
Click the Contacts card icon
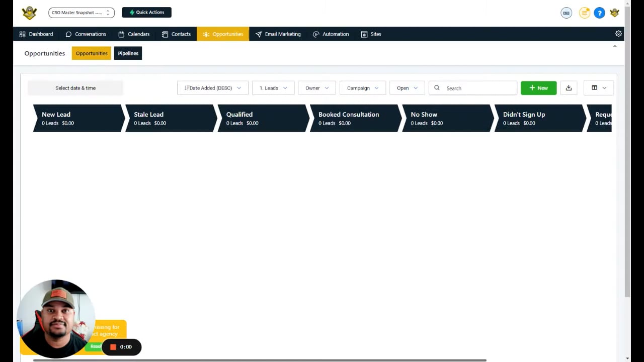tap(165, 34)
